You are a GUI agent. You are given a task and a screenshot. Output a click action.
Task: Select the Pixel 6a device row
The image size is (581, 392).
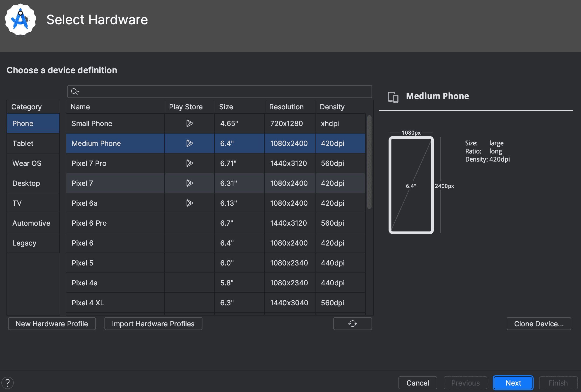216,203
